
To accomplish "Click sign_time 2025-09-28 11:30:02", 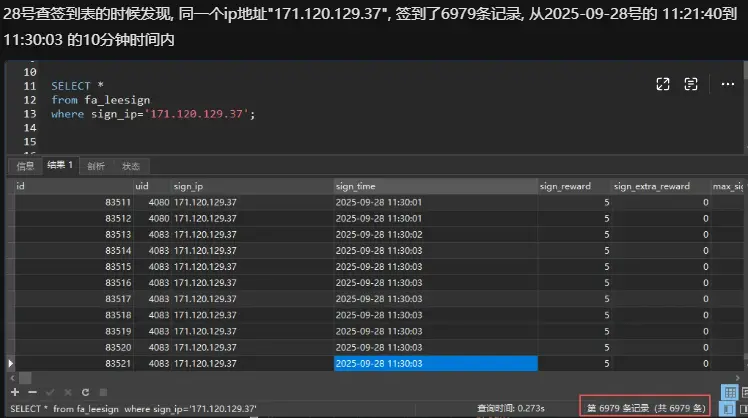I will click(x=436, y=235).
